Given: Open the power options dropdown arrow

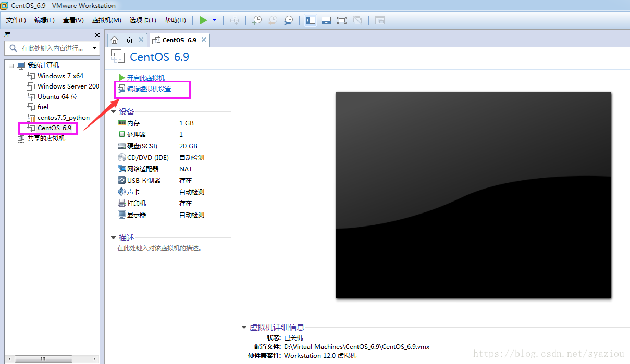Looking at the screenshot, I should (x=214, y=20).
